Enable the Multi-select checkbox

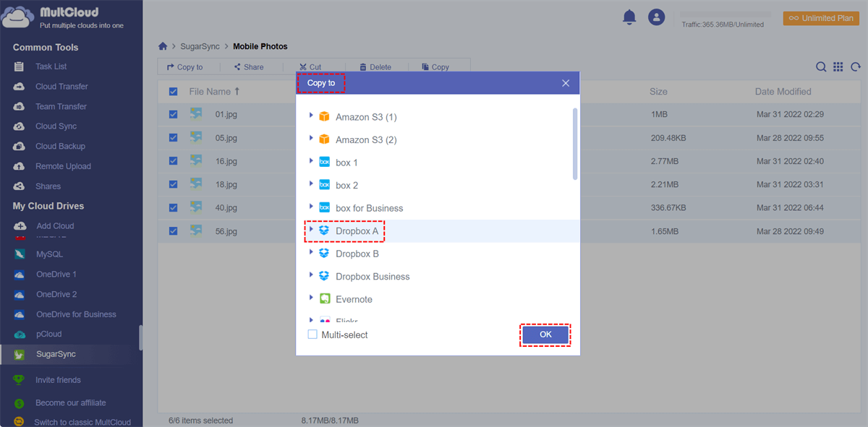click(312, 335)
